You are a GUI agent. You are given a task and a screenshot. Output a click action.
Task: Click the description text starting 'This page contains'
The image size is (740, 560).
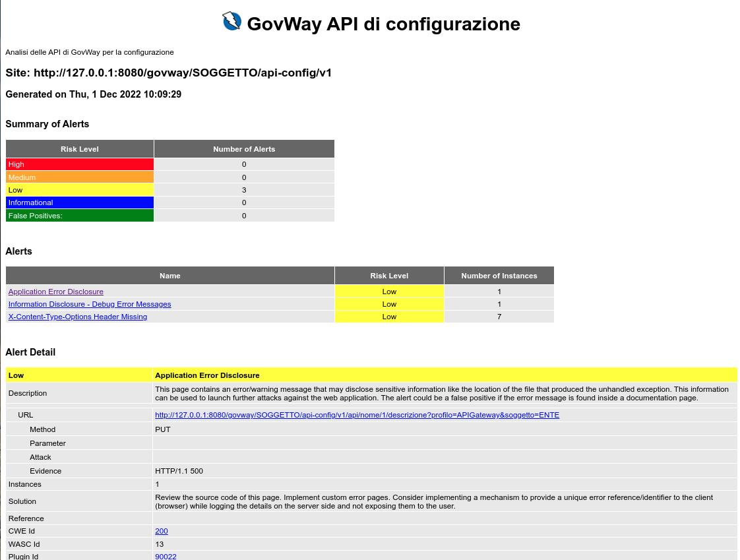click(x=442, y=394)
